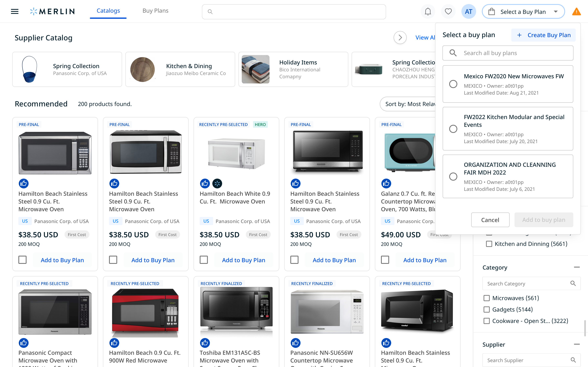Check the selection box on the Galanz microwave card
This screenshot has width=588, height=367.
[x=385, y=260]
